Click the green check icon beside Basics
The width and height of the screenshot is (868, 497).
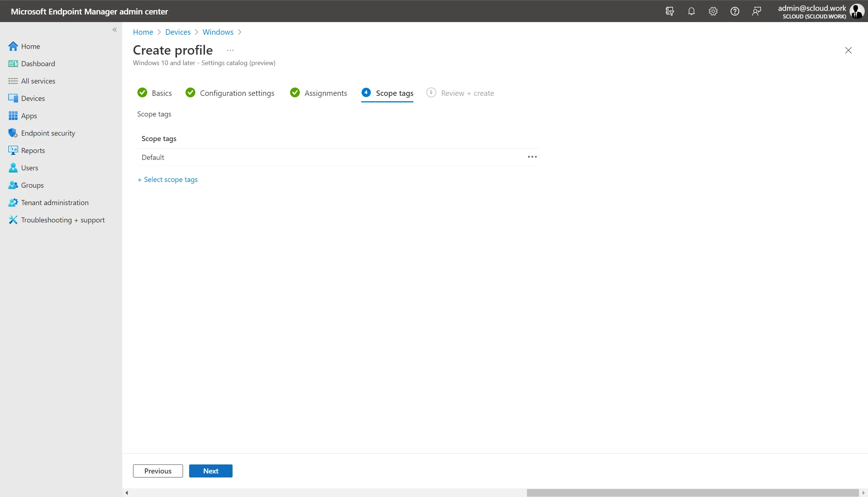pos(142,93)
